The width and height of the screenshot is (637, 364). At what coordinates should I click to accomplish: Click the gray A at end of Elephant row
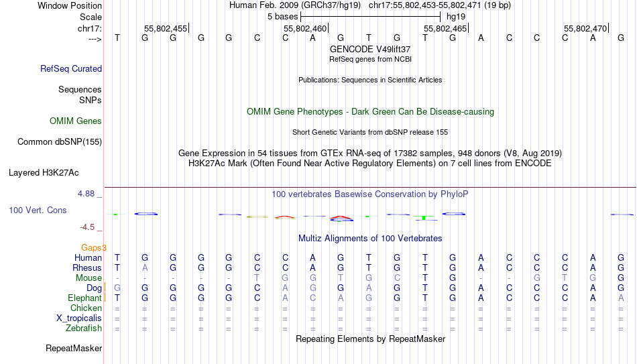pyautogui.click(x=621, y=298)
